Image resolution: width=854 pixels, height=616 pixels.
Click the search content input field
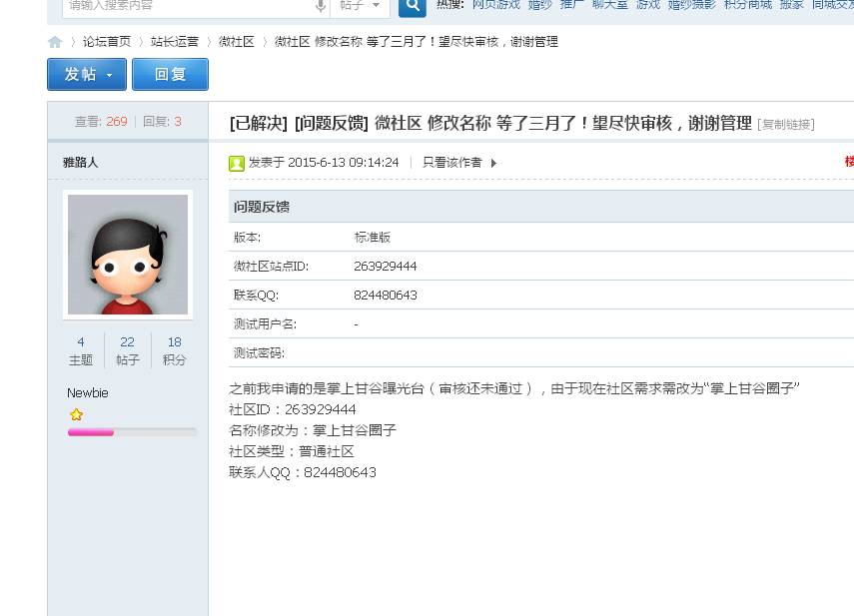189,6
